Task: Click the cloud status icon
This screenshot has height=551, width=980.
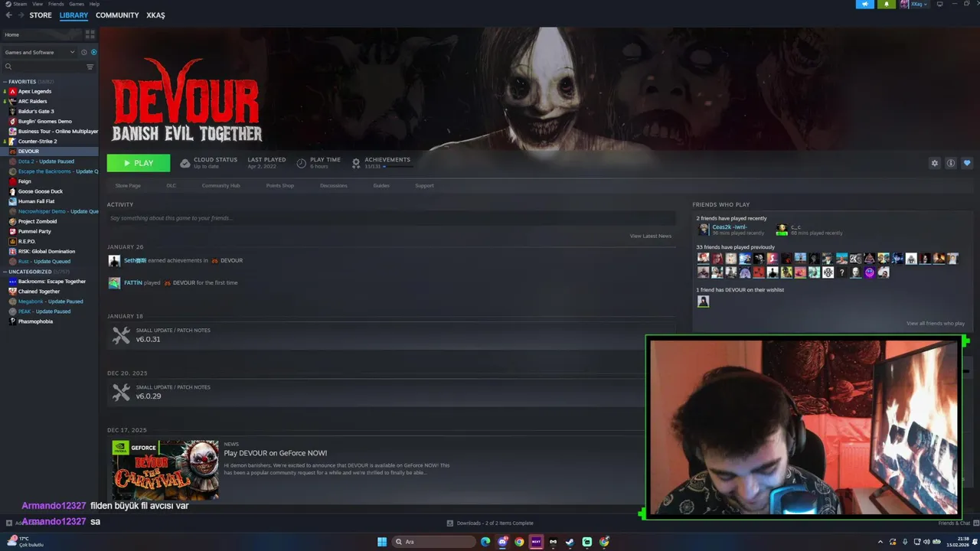Action: [185, 163]
